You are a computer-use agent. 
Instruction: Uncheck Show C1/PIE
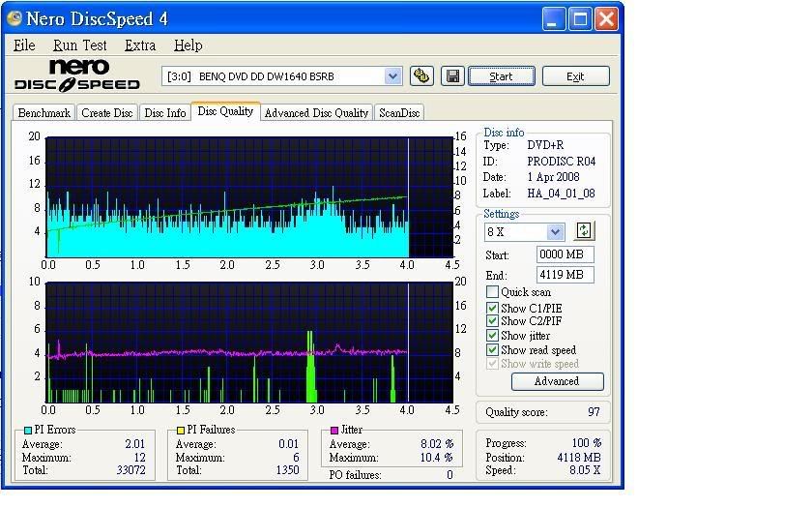pyautogui.click(x=492, y=308)
